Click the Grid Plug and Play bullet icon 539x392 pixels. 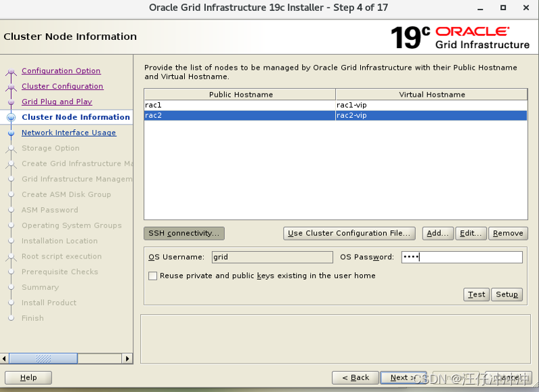pos(11,102)
